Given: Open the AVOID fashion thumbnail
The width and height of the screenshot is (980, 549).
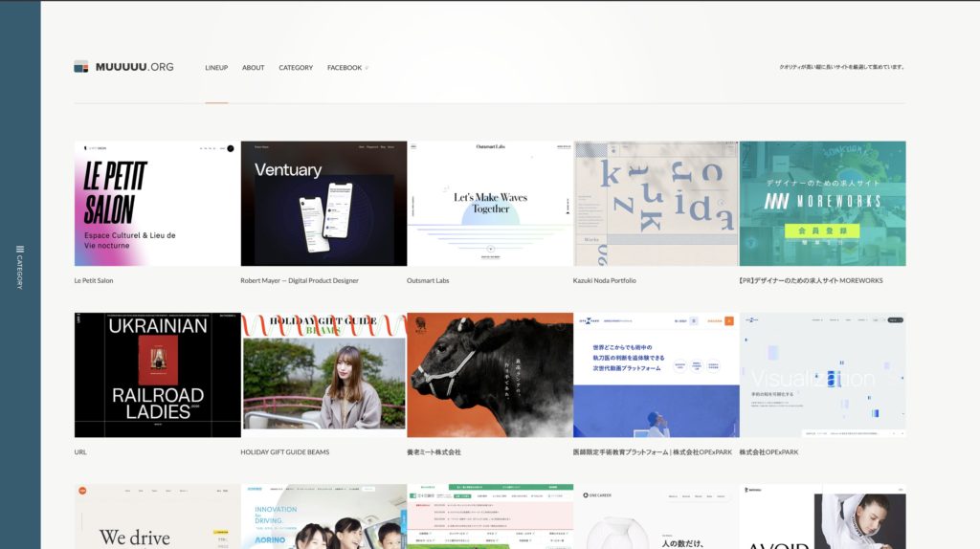Looking at the screenshot, I should click(x=822, y=516).
